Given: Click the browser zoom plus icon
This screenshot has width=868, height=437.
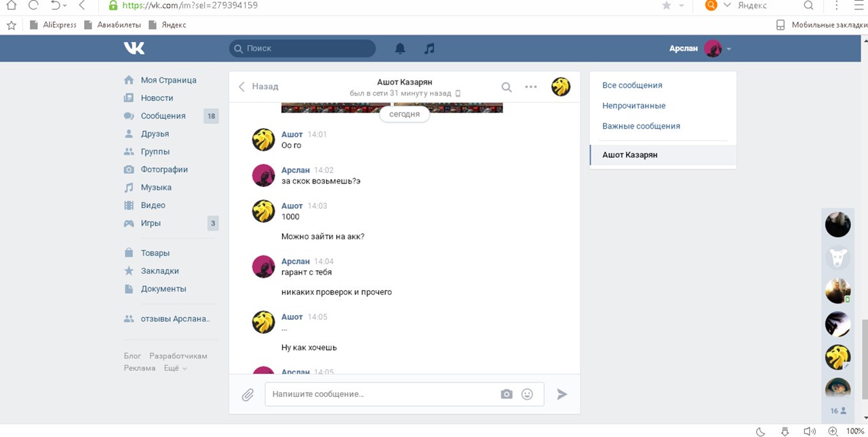Looking at the screenshot, I should point(833,431).
